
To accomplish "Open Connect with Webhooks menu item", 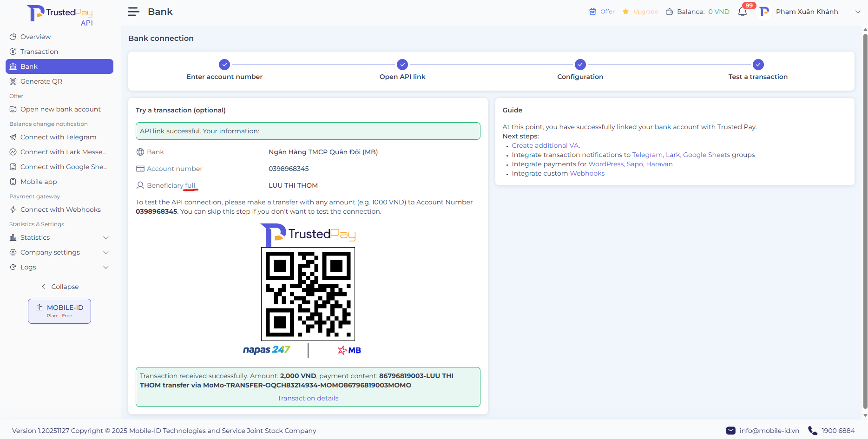I will pos(59,210).
